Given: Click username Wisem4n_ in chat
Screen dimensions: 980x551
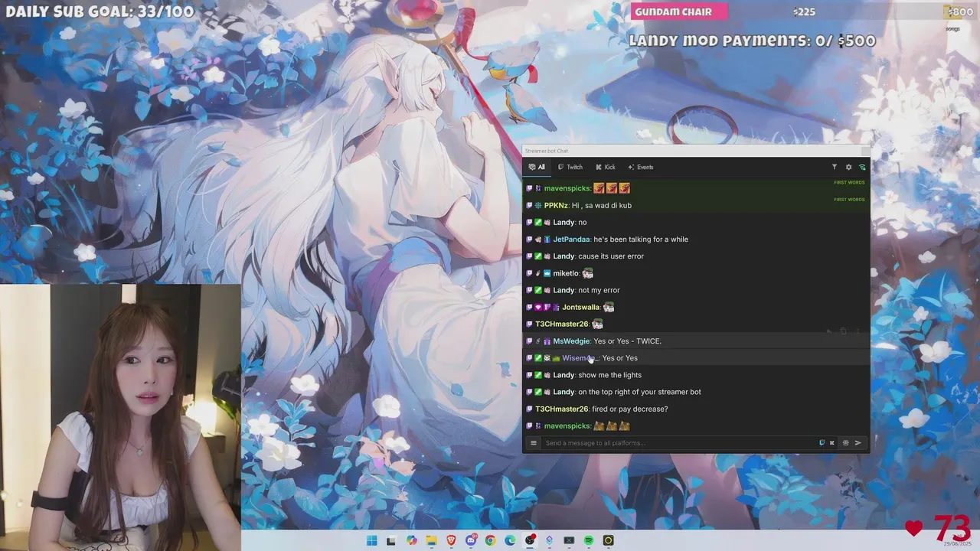Looking at the screenshot, I should 579,358.
